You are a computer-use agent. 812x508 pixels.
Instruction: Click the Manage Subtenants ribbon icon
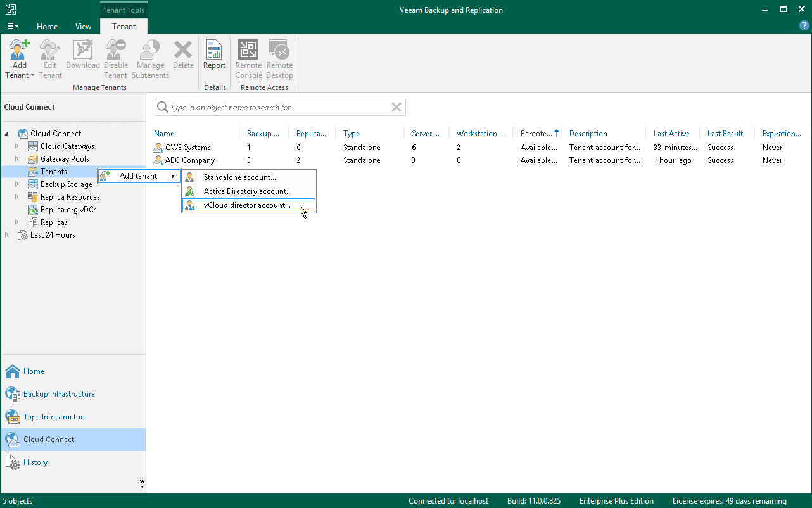(150, 49)
